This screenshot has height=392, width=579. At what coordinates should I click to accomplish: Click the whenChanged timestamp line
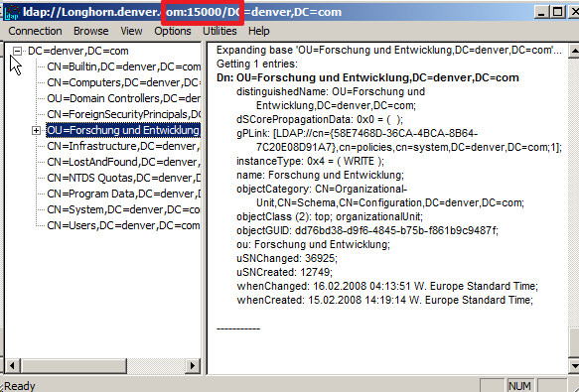click(387, 287)
